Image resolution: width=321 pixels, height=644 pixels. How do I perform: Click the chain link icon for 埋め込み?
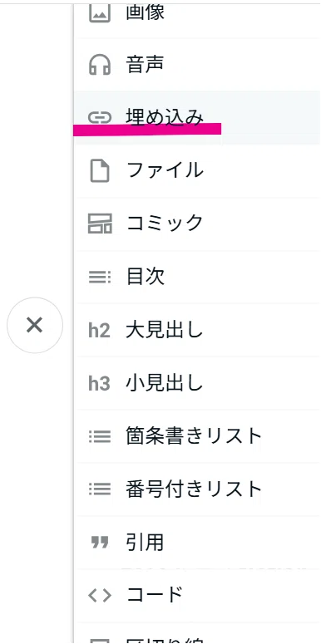point(100,118)
